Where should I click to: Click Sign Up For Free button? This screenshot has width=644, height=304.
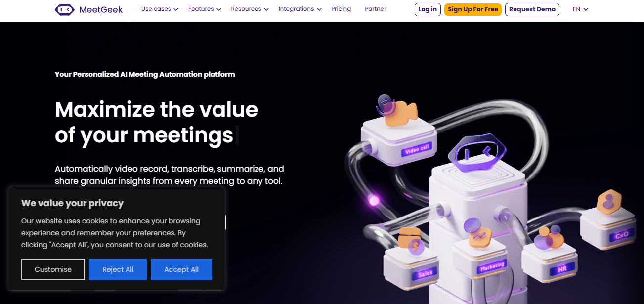coord(473,9)
